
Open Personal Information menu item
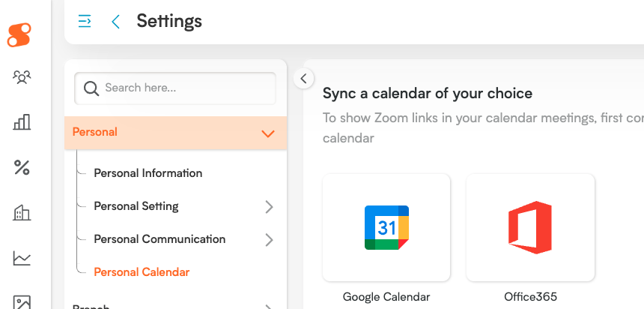point(148,173)
